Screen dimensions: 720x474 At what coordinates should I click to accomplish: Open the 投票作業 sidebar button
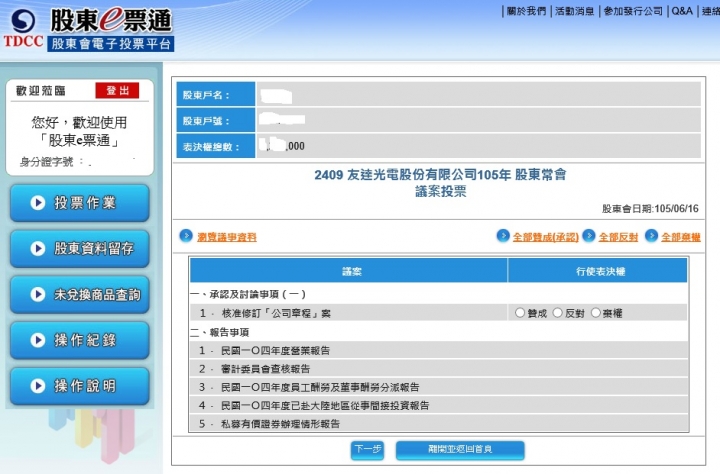point(80,203)
